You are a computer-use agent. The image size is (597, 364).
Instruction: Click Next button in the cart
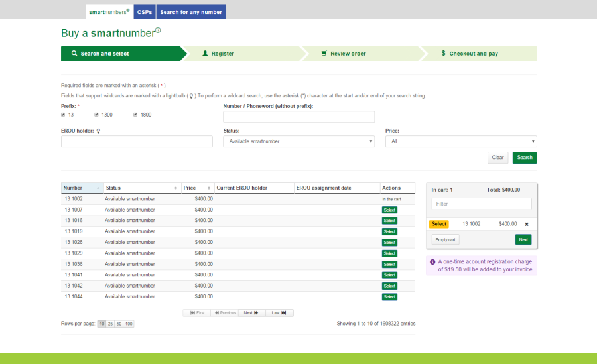point(523,239)
